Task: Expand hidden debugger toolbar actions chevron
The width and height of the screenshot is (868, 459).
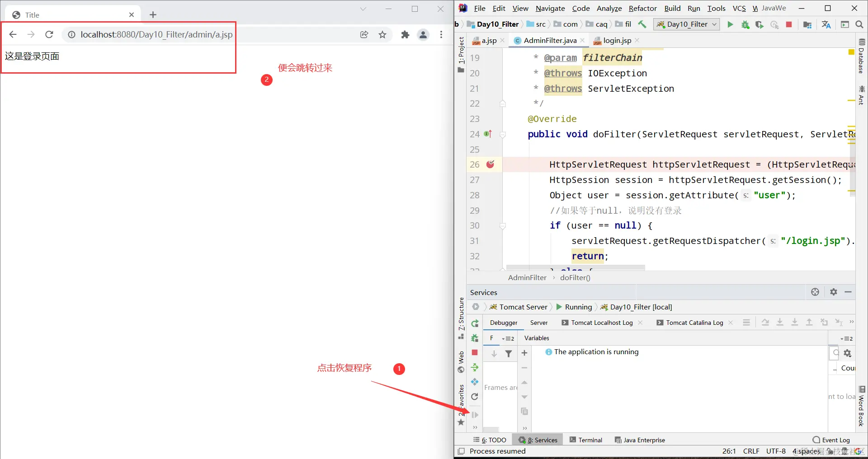Action: [x=852, y=322]
